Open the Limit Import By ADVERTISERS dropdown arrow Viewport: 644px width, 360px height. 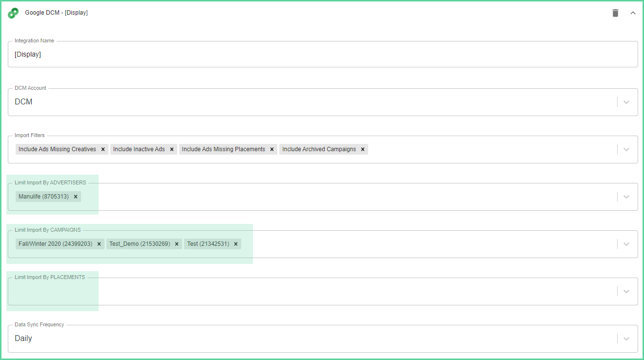coord(626,197)
